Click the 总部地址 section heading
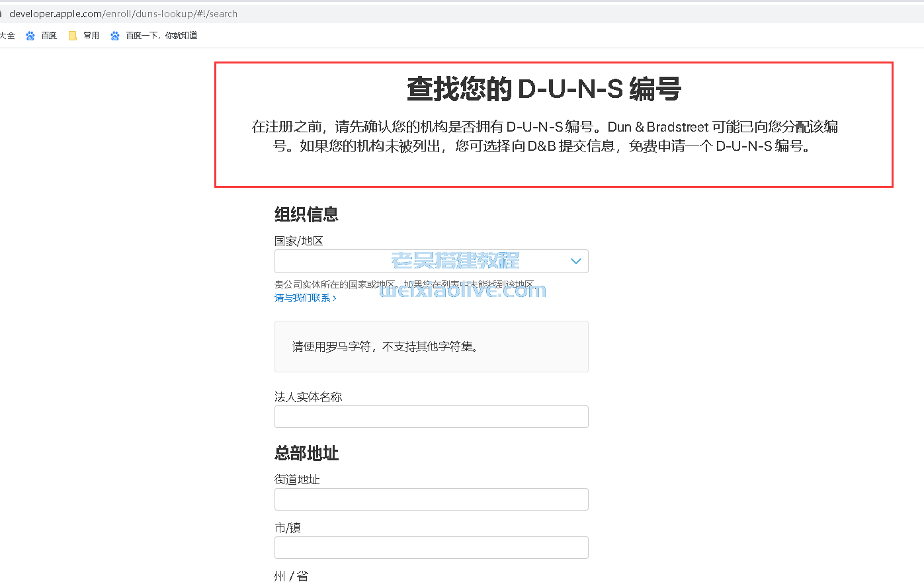This screenshot has height=582, width=924. coord(306,454)
